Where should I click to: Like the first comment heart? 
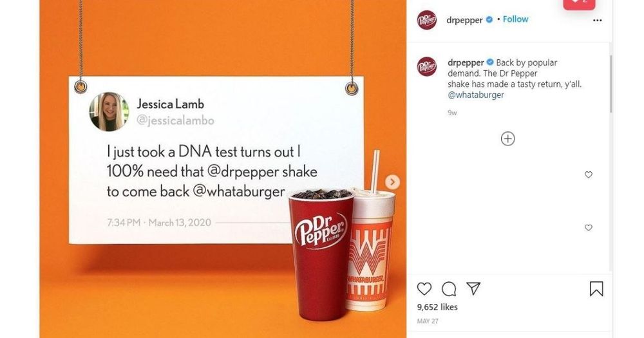(589, 174)
